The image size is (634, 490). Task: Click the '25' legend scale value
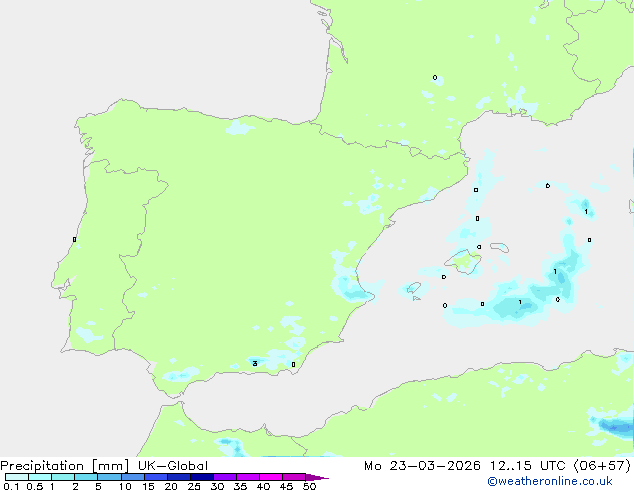[194, 486]
